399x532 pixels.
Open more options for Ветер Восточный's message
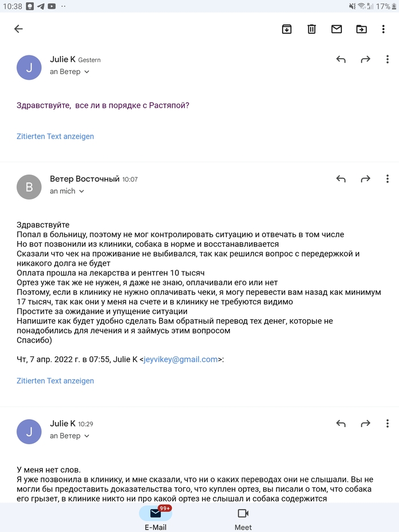pos(388,179)
